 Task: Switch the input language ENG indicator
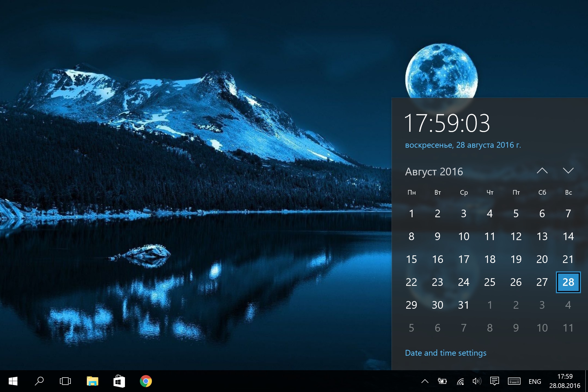pyautogui.click(x=535, y=382)
